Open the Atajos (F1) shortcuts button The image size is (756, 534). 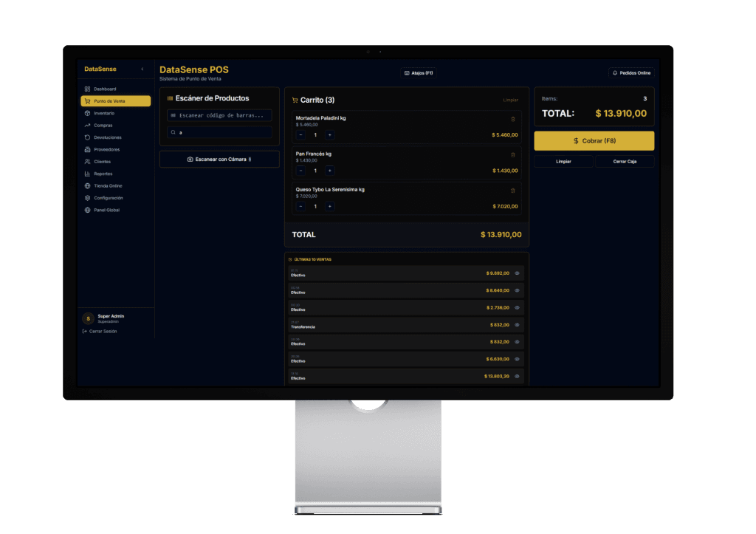[x=419, y=73]
